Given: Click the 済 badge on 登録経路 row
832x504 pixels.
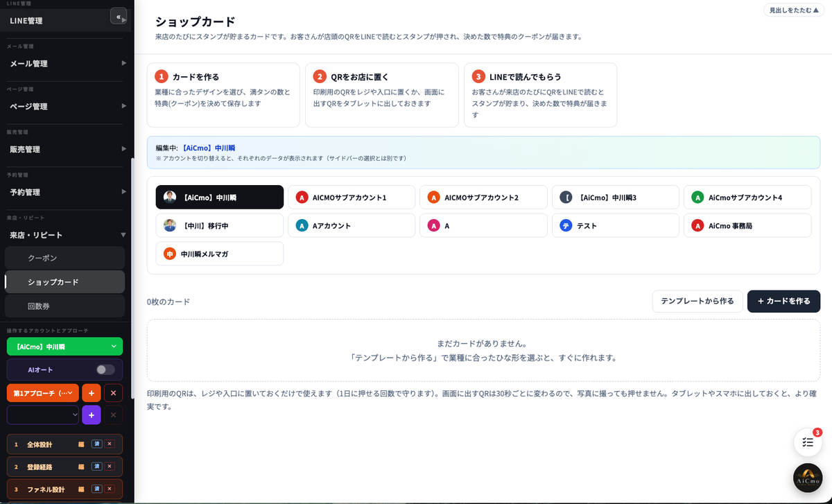Looking at the screenshot, I should (97, 467).
